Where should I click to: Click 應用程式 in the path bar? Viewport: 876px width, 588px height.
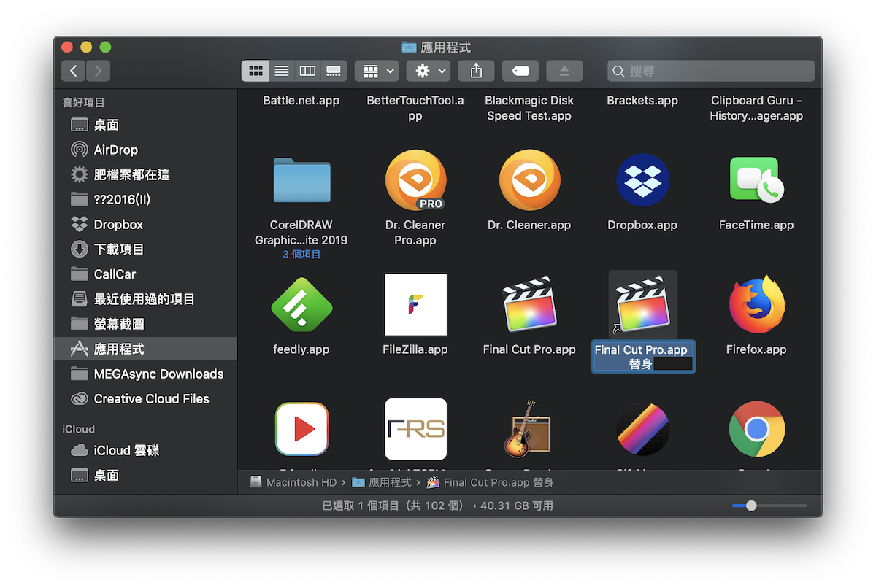(x=381, y=482)
